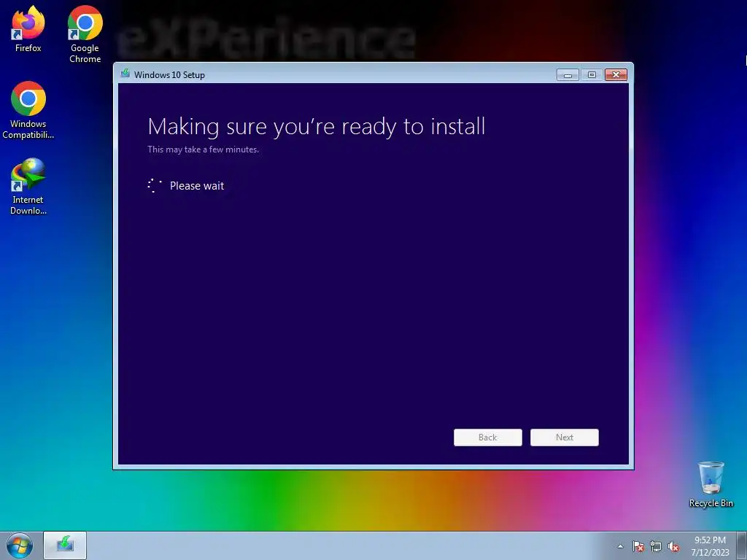Close the Windows 10 Setup window
The width and height of the screenshot is (747, 560).
click(x=616, y=75)
